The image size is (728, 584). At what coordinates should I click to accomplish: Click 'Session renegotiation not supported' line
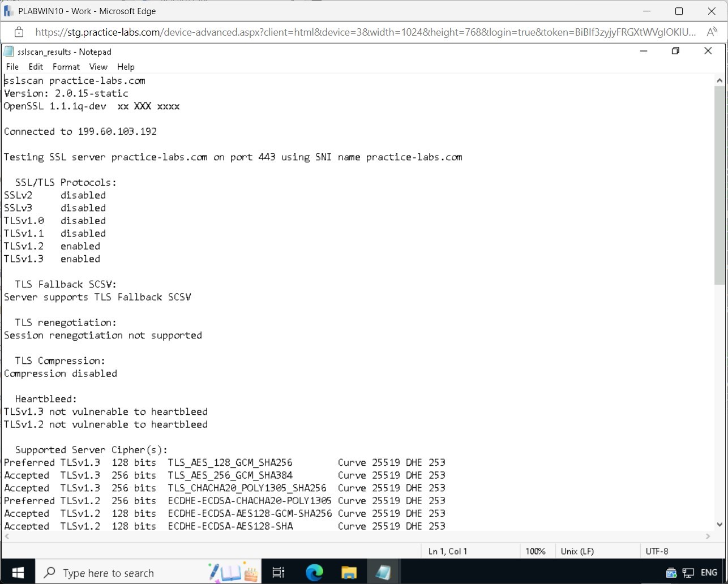[x=103, y=335]
